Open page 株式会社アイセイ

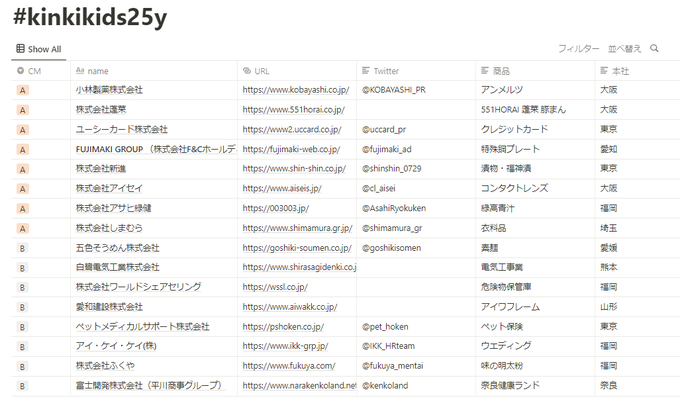109,188
